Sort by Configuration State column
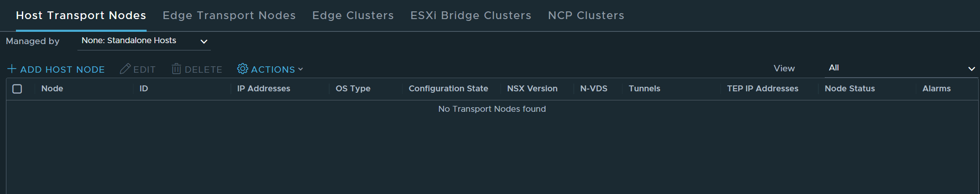The image size is (980, 194). (x=448, y=89)
